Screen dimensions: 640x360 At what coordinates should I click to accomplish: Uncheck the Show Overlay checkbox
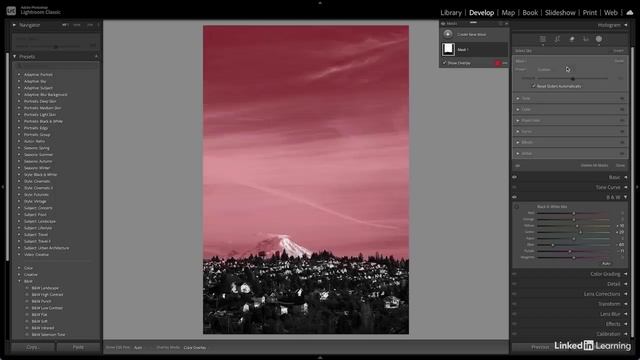point(444,63)
